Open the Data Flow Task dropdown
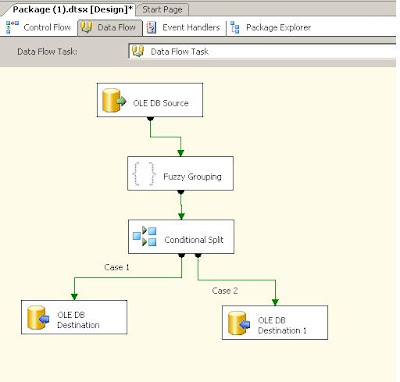The width and height of the screenshot is (400, 382). [262, 51]
